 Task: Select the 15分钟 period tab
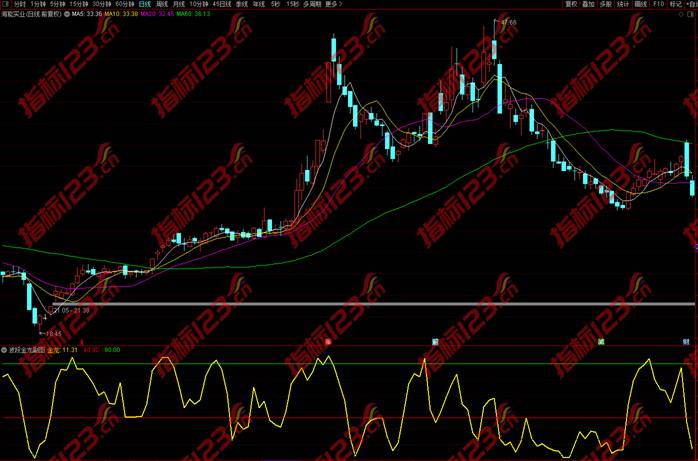(79, 4)
